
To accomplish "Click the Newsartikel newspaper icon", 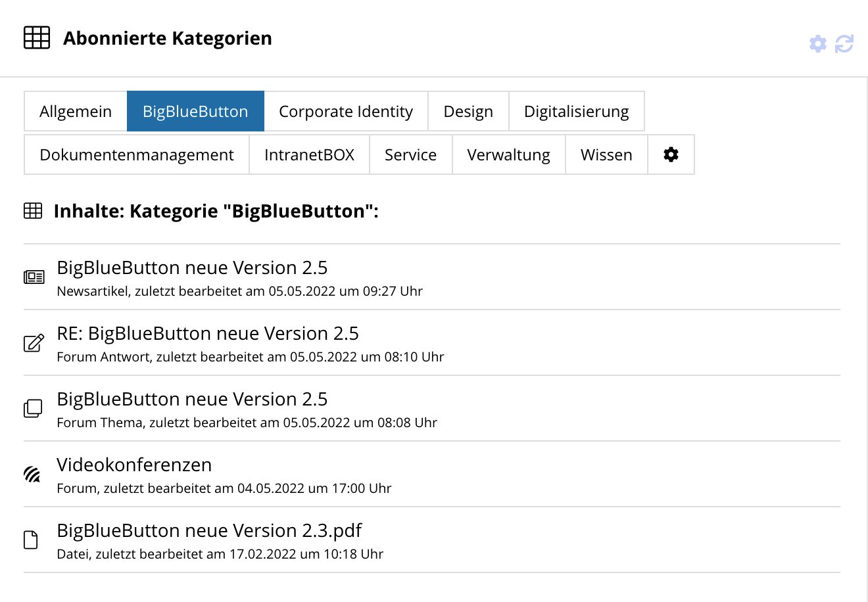I will (x=34, y=277).
